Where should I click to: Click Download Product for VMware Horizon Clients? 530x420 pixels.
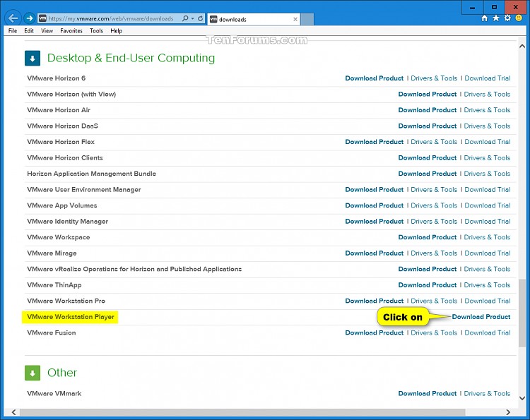point(428,157)
